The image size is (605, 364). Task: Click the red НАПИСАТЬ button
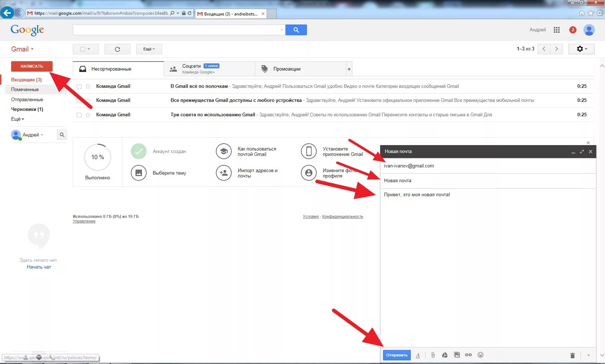click(x=32, y=66)
